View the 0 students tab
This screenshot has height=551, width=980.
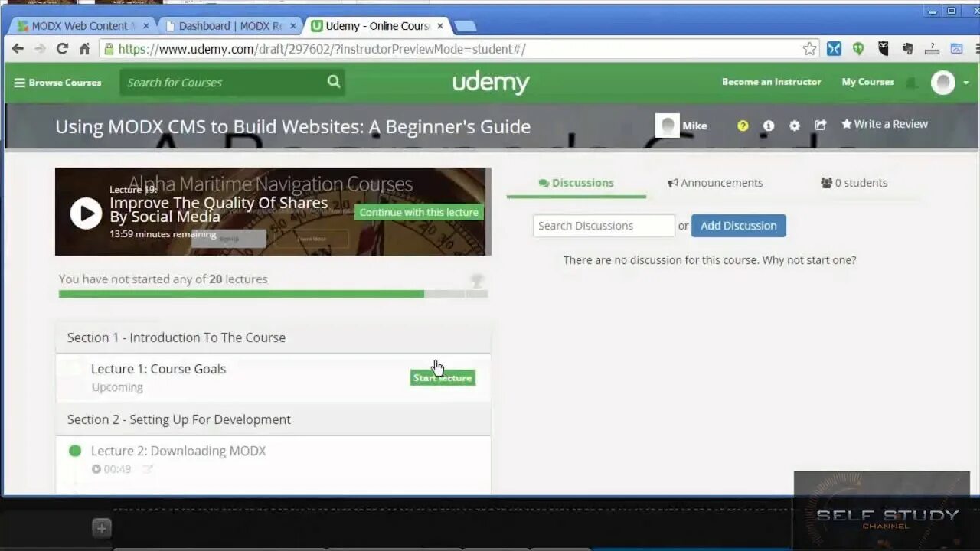pos(854,183)
